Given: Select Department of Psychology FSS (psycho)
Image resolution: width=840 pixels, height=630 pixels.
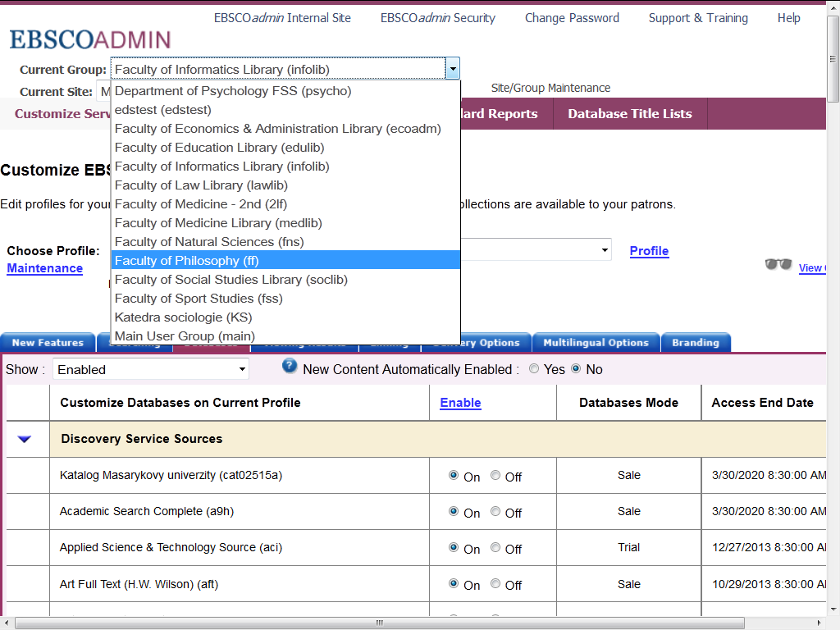Looking at the screenshot, I should click(x=285, y=91).
